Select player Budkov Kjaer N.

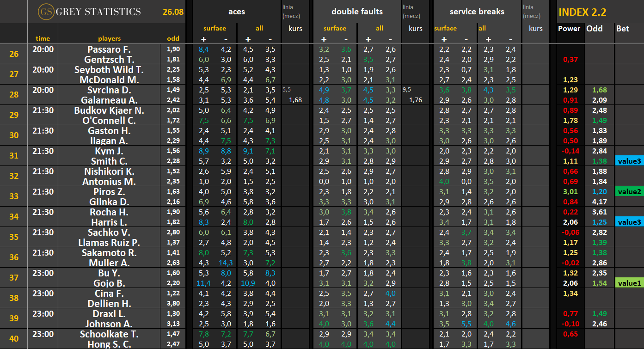point(109,110)
